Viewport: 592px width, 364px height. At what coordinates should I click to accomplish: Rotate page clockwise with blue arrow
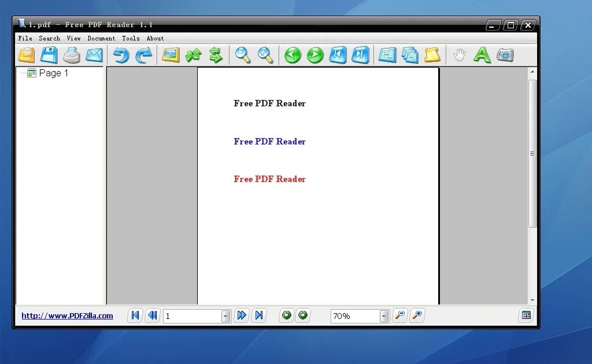144,55
